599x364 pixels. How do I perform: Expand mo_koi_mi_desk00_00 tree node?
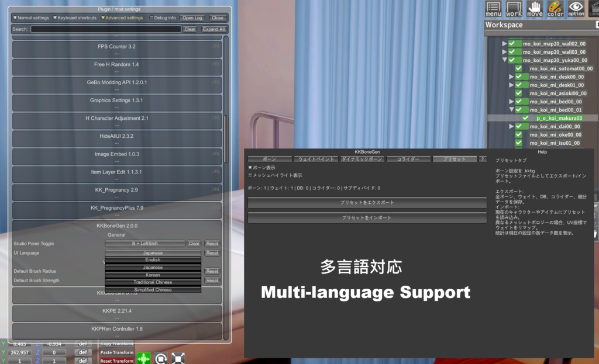pyautogui.click(x=511, y=77)
